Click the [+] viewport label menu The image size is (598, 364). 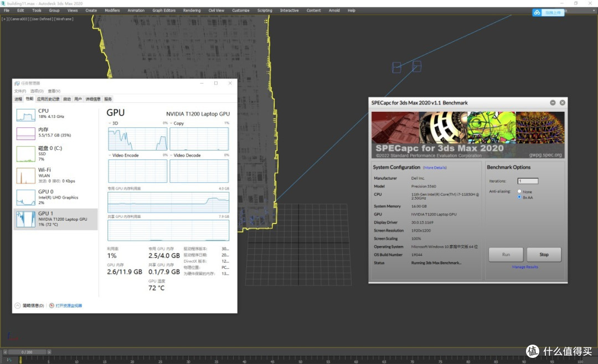pyautogui.click(x=4, y=19)
